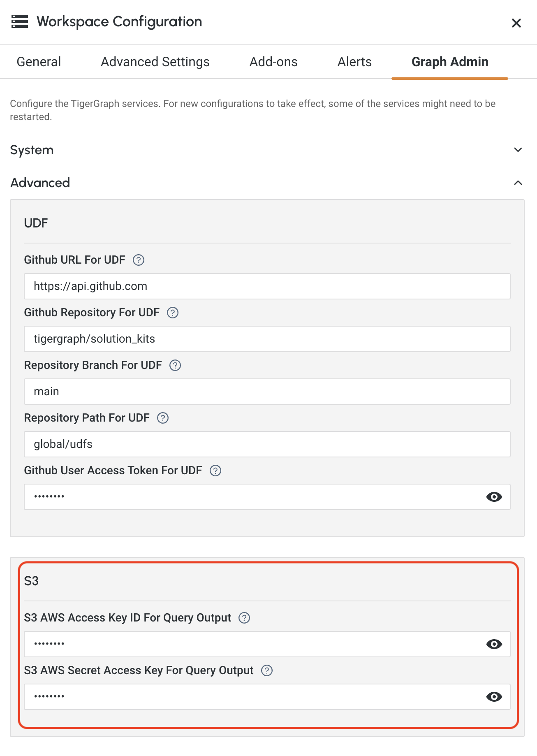This screenshot has width=537, height=756.
Task: Click help icon beside Github URL For UDF
Action: (139, 260)
